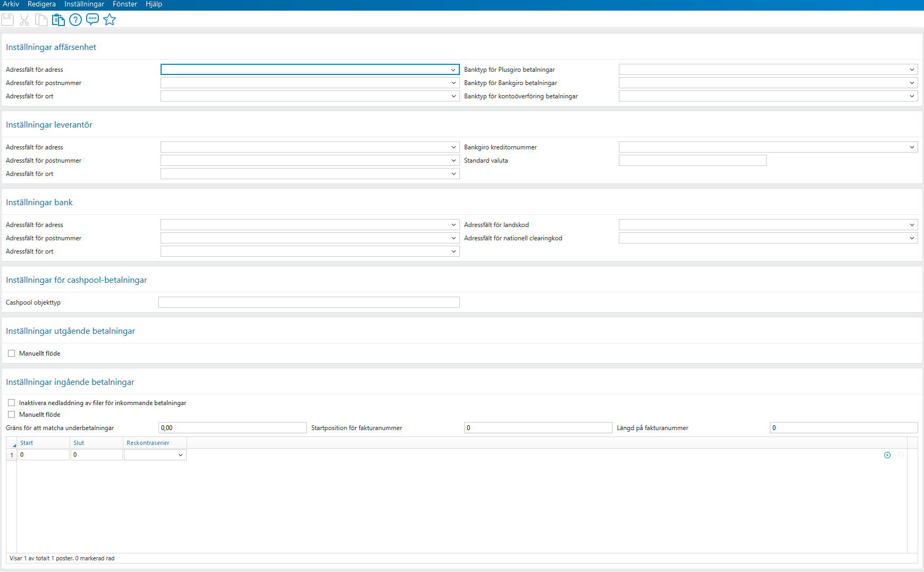
Task: Check Inaktivera nedladdning av filer för inkommande betalningar
Action: pyautogui.click(x=11, y=402)
